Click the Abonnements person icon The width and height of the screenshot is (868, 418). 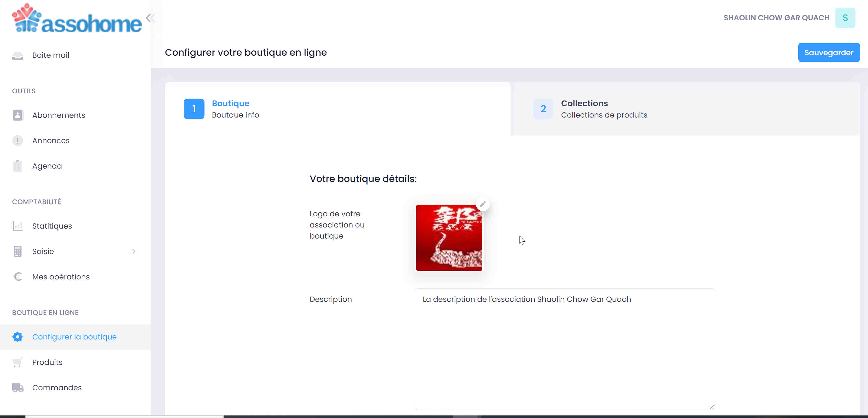click(18, 115)
